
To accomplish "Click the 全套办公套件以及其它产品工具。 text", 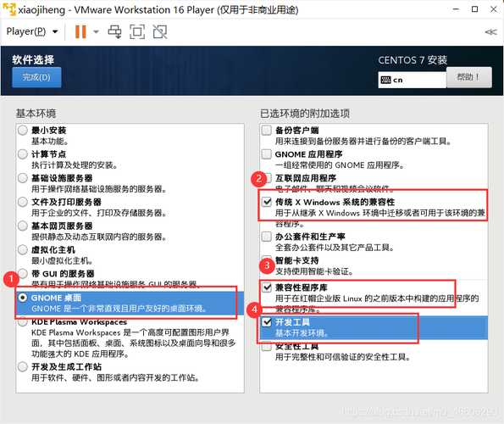I will (x=335, y=248).
